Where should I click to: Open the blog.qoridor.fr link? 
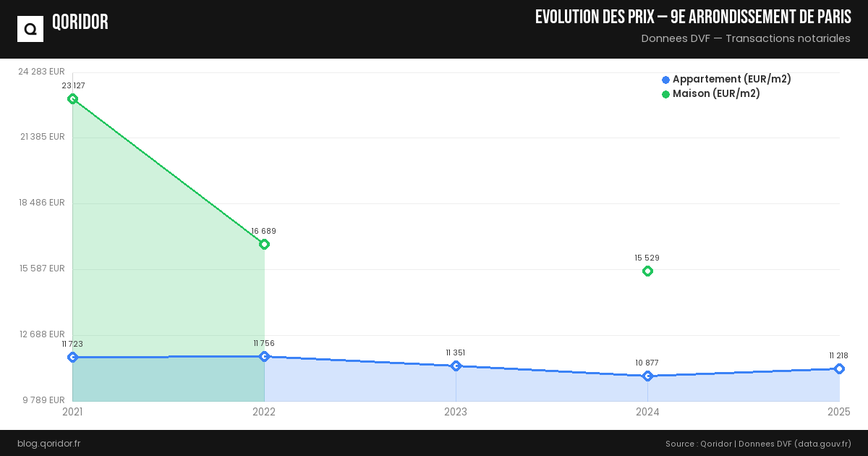[x=49, y=443]
